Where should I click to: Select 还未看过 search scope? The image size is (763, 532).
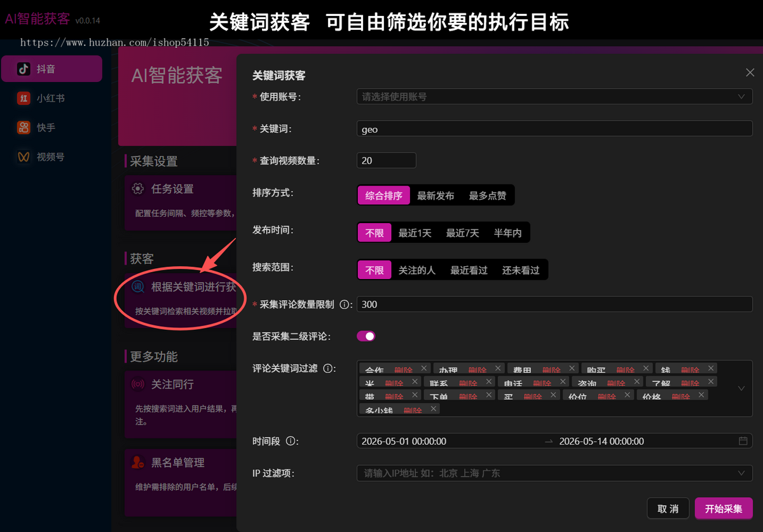521,270
